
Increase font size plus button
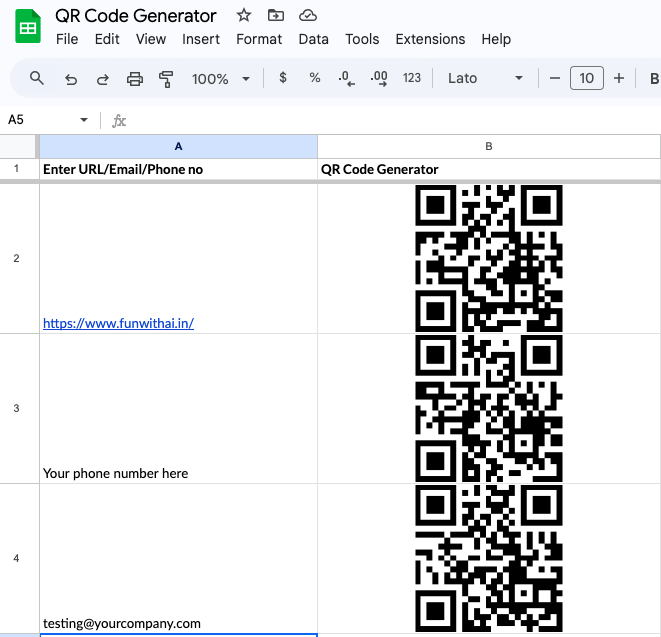click(x=618, y=78)
